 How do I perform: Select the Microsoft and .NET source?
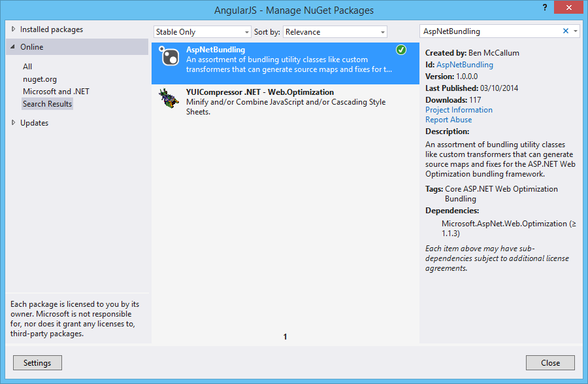[x=56, y=92]
